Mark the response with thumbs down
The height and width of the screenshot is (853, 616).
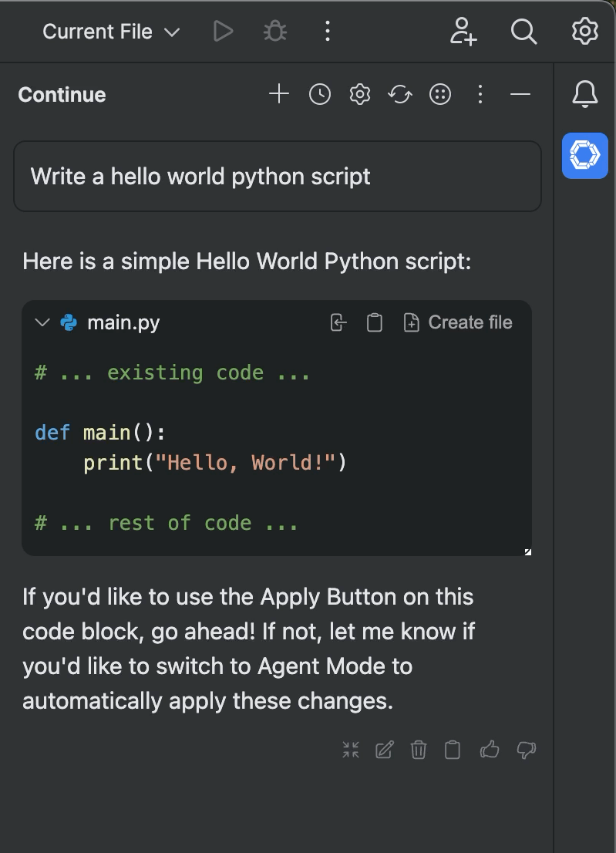click(x=527, y=749)
